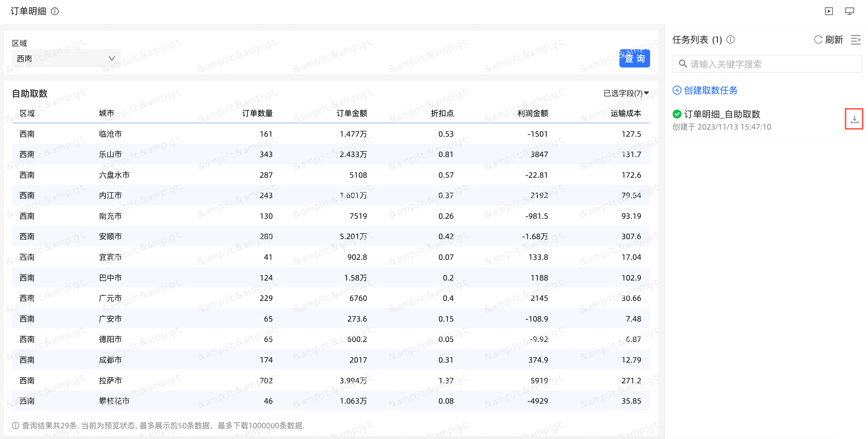Click the info icon beside 订单明细 title
Screen dimensions: 868x439
pos(55,11)
